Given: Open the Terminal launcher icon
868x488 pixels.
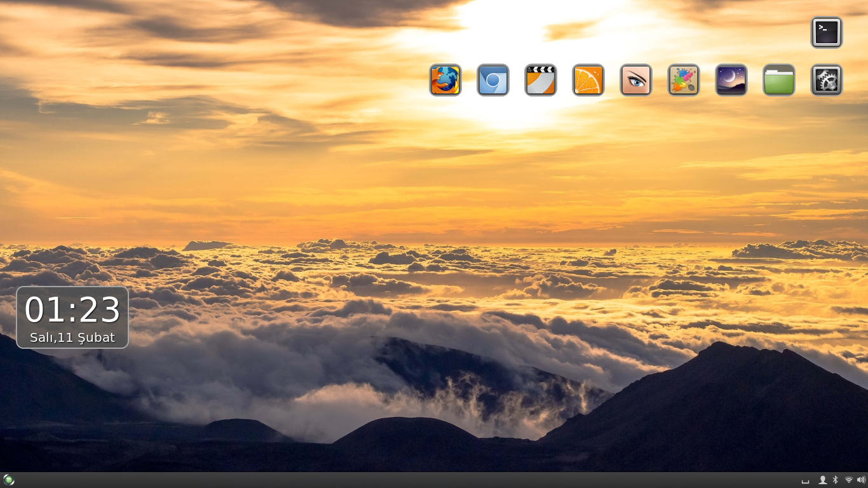Looking at the screenshot, I should [x=827, y=32].
